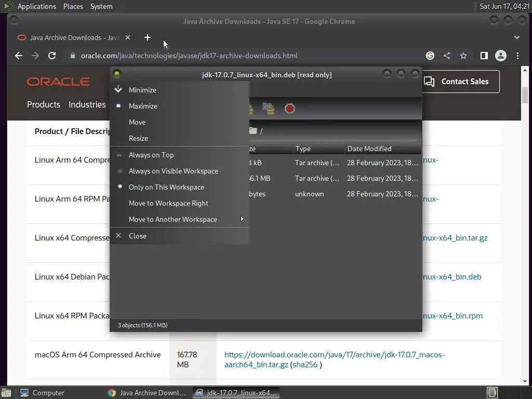Screen dimensions: 532x399
Task: Open Chrome's side panel
Action: [x=484, y=56]
